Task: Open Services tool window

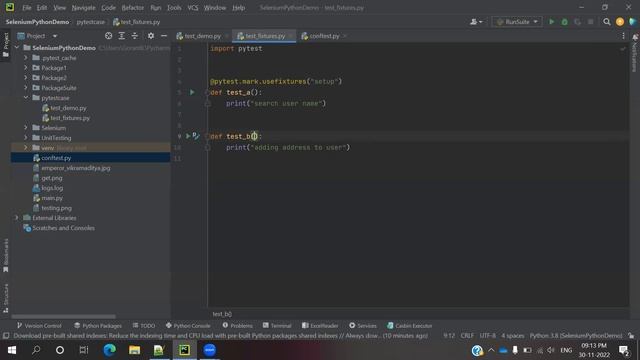Action: click(363, 326)
